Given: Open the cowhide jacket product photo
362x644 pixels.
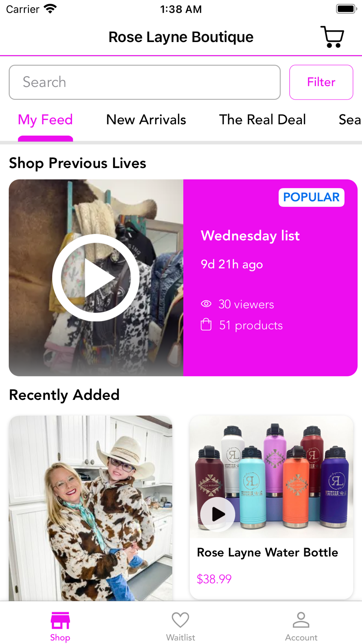Looking at the screenshot, I should [90, 508].
